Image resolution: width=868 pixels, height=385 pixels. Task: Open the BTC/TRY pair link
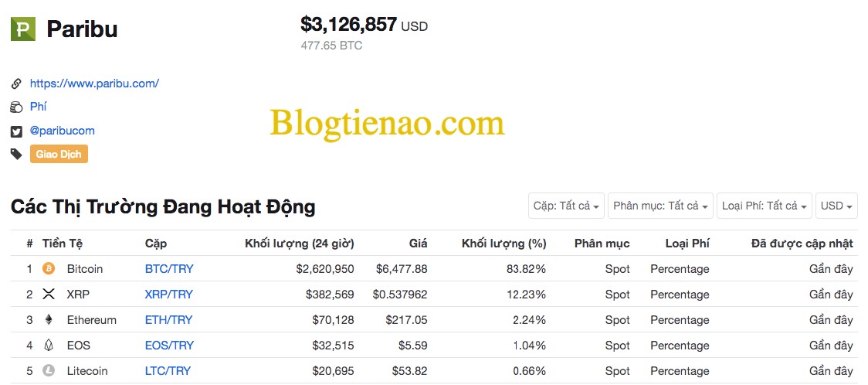169,269
